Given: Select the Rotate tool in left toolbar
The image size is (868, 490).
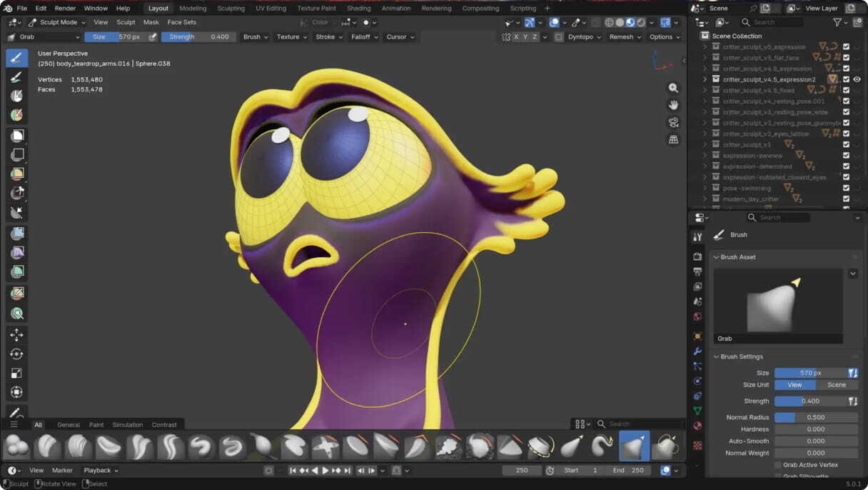Looking at the screenshot, I should click(16, 354).
